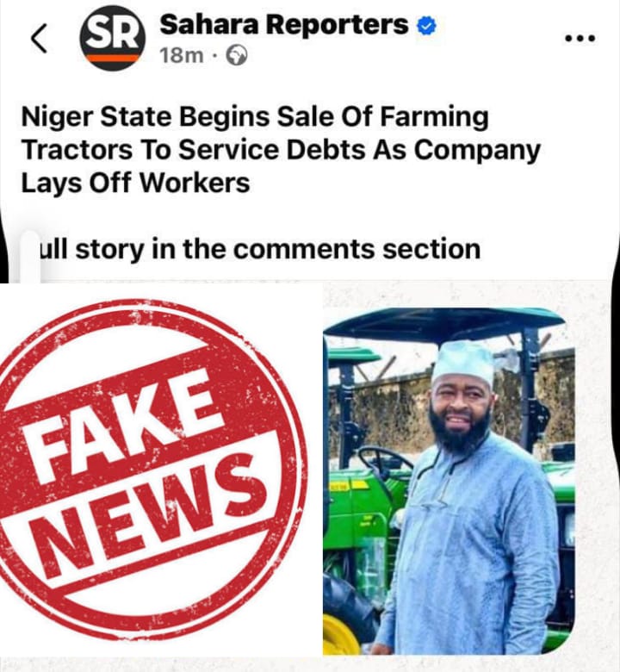This screenshot has height=672, width=620.
Task: Open the SR profile picture logo
Action: (112, 38)
